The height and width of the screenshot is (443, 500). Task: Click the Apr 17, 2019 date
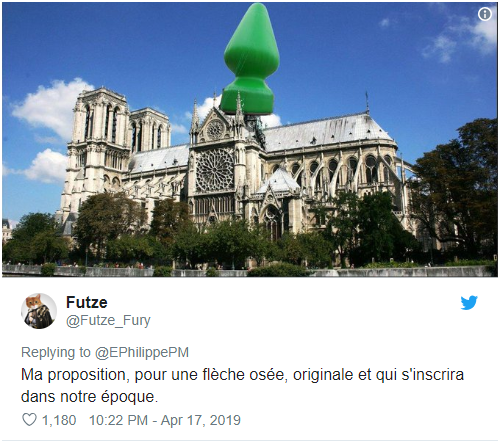point(201,420)
